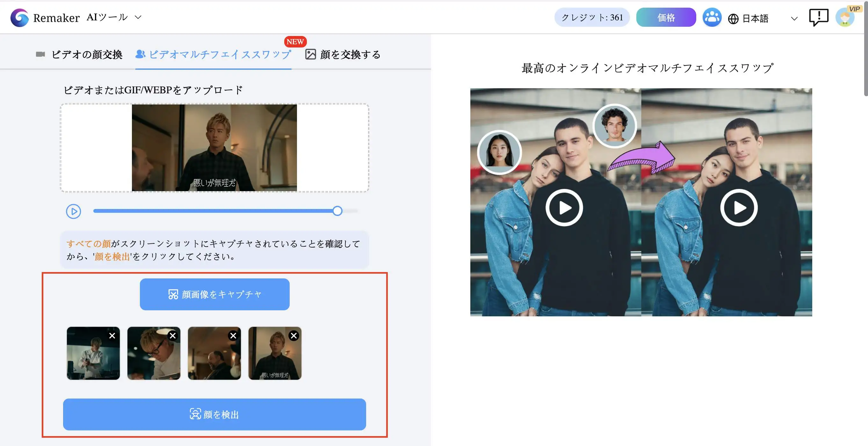Select the ビデオマルチフェイススワップ tab

[x=213, y=54]
